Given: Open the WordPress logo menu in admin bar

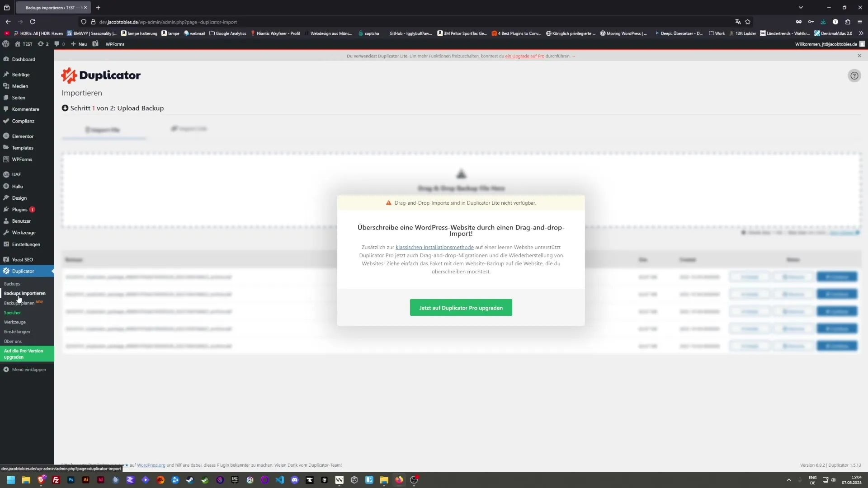Looking at the screenshot, I should point(6,44).
